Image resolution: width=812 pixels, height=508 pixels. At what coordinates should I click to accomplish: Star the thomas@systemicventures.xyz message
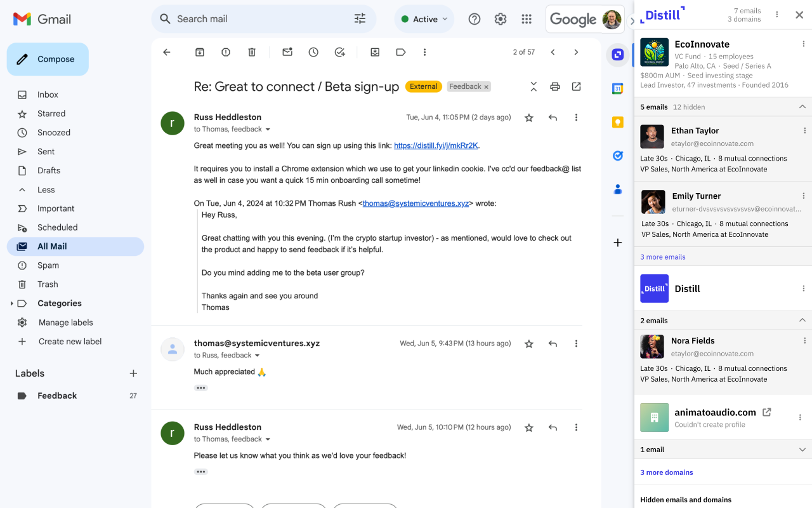coord(529,344)
